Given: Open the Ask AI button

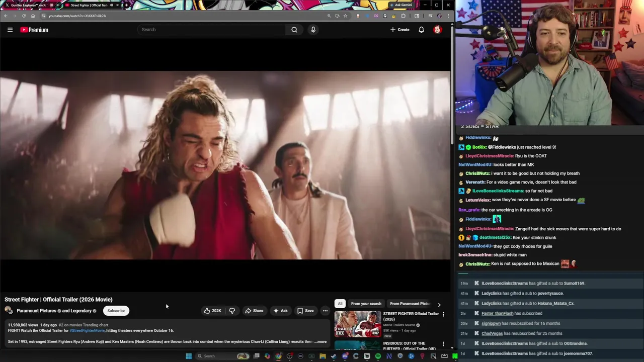Looking at the screenshot, I should 280,311.
